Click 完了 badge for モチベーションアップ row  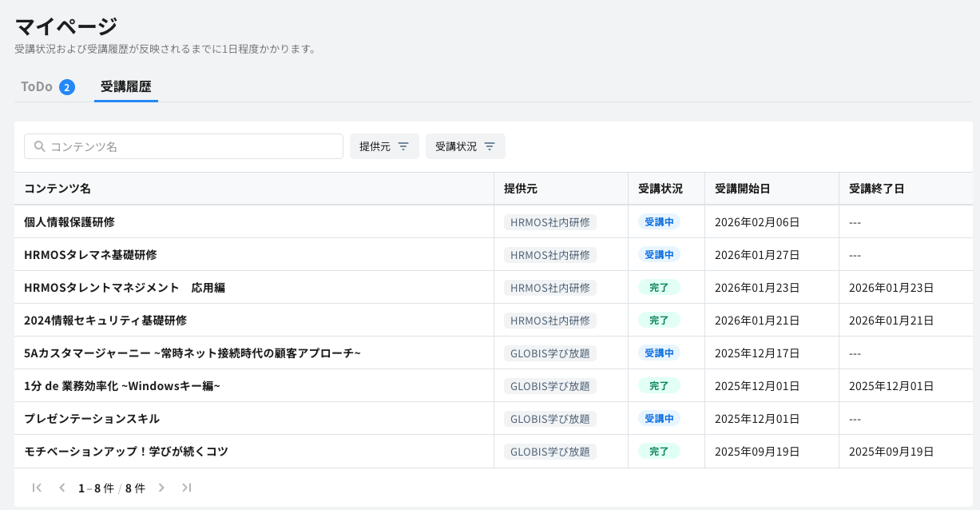pyautogui.click(x=659, y=452)
